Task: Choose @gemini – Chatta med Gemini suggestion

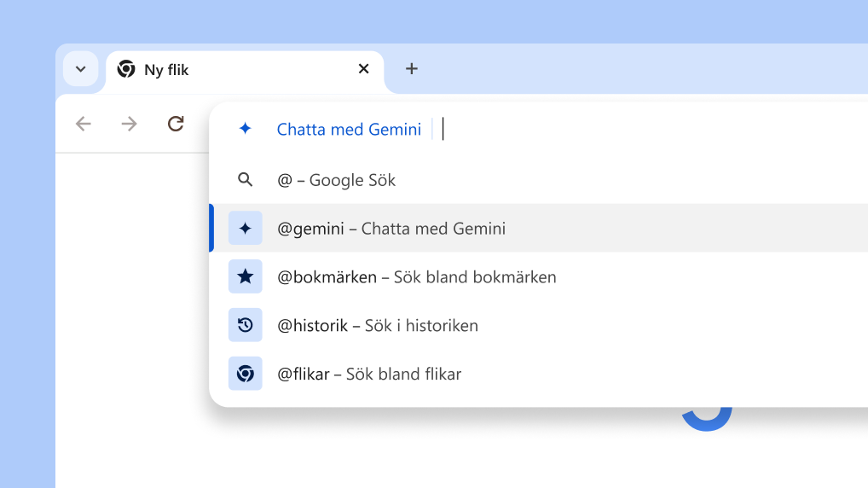Action: pyautogui.click(x=539, y=228)
